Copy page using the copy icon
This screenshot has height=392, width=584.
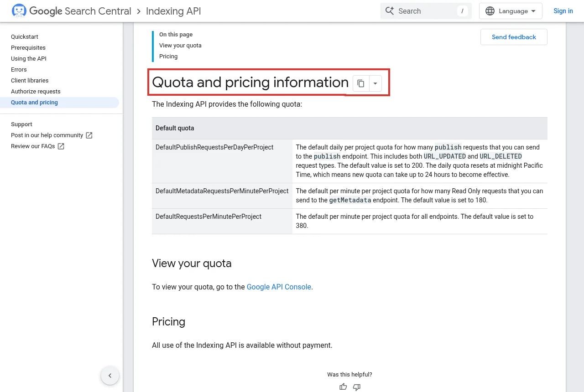[x=361, y=83]
